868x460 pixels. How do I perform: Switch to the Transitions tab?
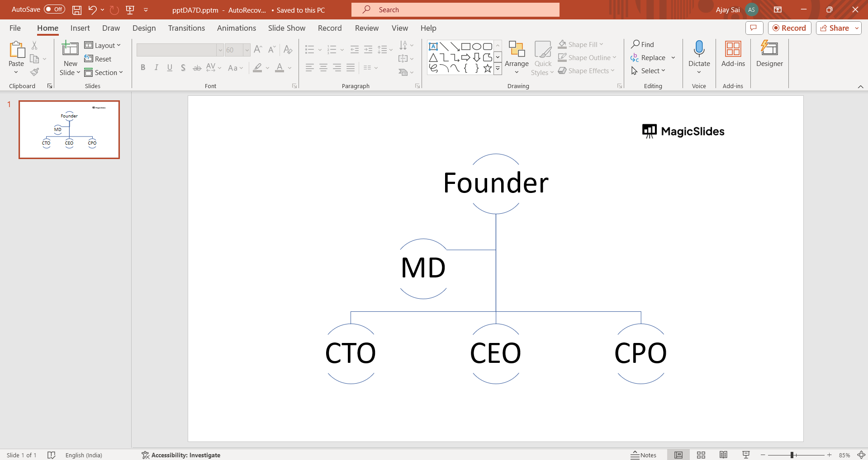point(186,28)
